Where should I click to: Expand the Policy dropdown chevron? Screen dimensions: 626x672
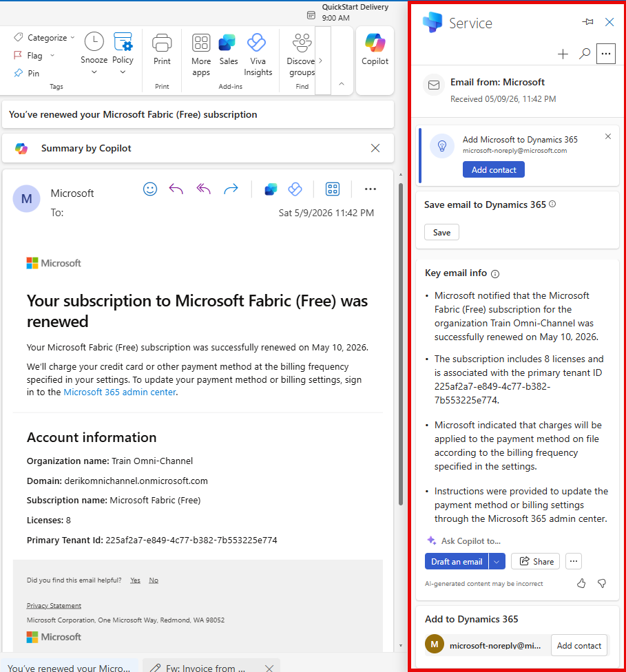tap(123, 72)
